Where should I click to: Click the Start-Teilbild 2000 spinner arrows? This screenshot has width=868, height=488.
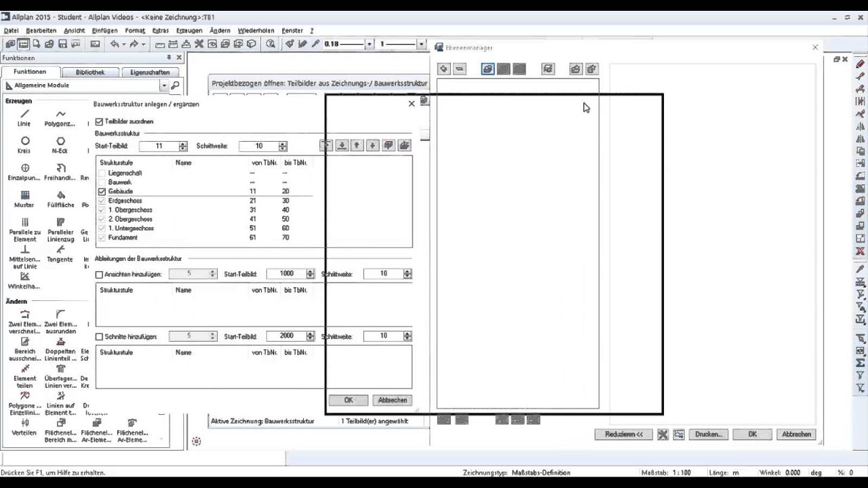pos(310,336)
